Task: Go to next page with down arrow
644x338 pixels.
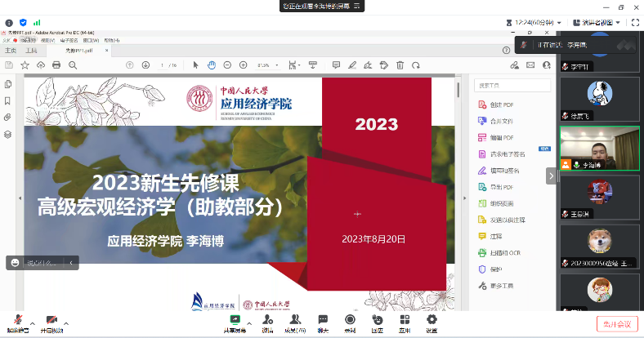Action: point(145,64)
